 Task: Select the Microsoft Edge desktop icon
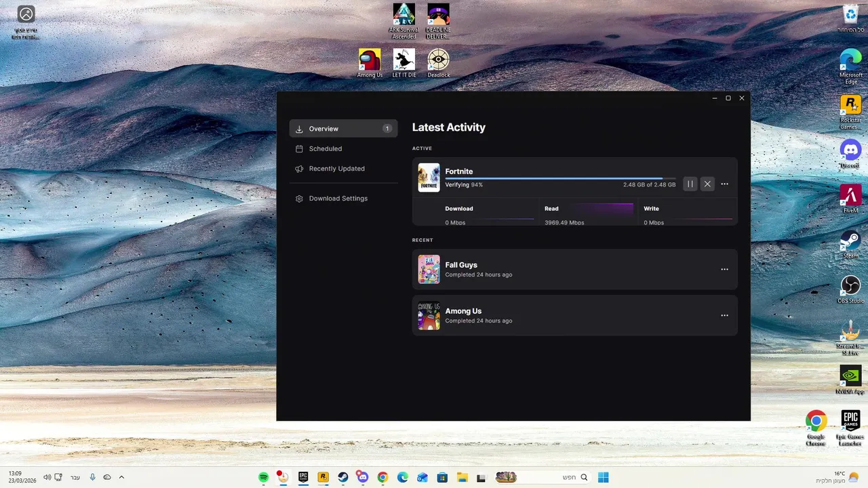click(850, 66)
